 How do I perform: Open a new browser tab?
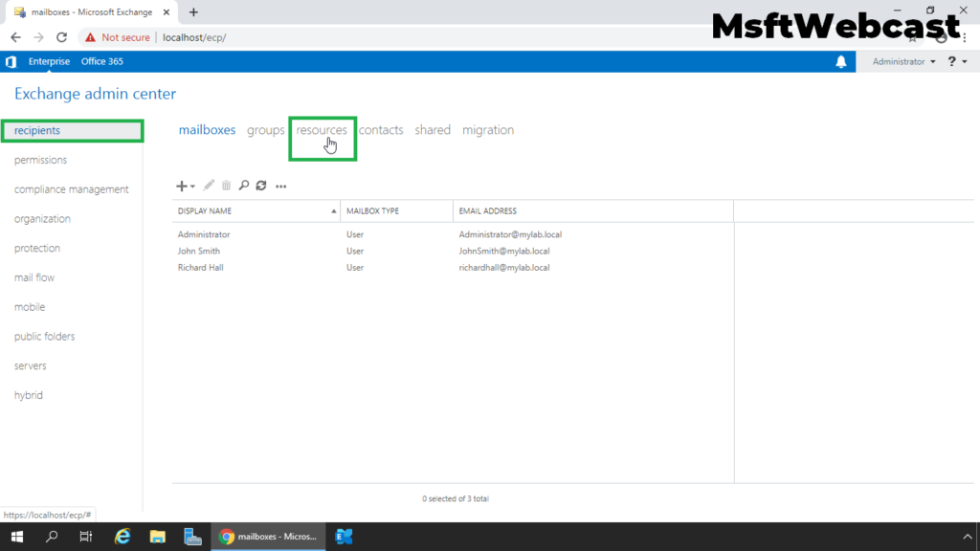click(193, 11)
